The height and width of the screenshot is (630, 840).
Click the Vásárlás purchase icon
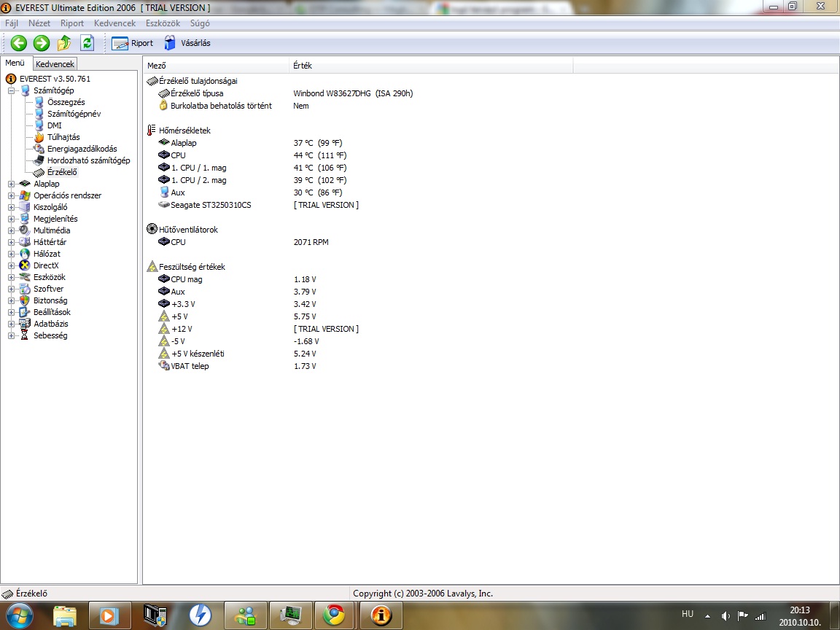[x=170, y=43]
